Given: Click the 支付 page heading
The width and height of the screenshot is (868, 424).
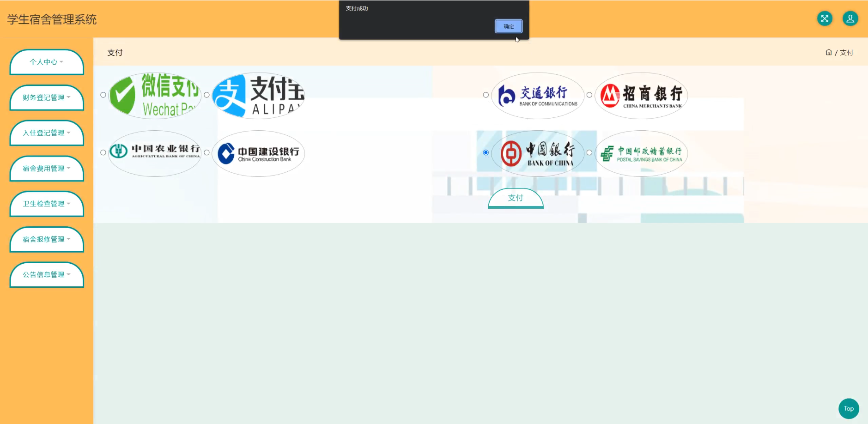Looking at the screenshot, I should [115, 53].
